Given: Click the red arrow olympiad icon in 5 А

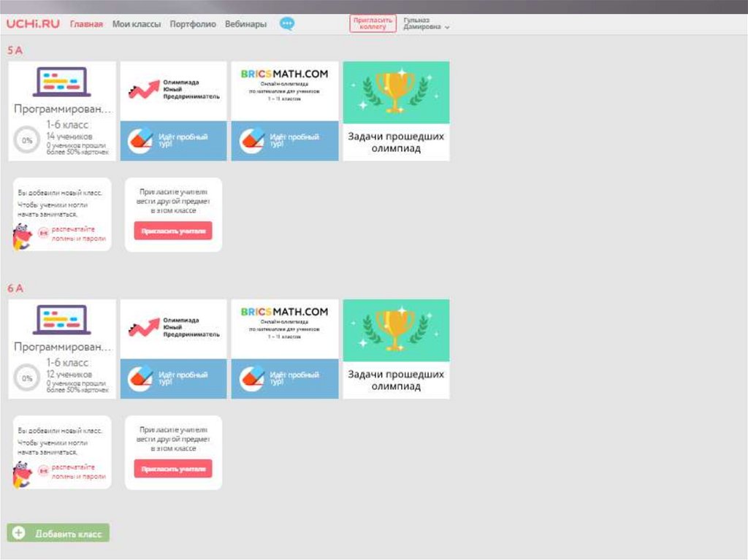Looking at the screenshot, I should tap(144, 89).
